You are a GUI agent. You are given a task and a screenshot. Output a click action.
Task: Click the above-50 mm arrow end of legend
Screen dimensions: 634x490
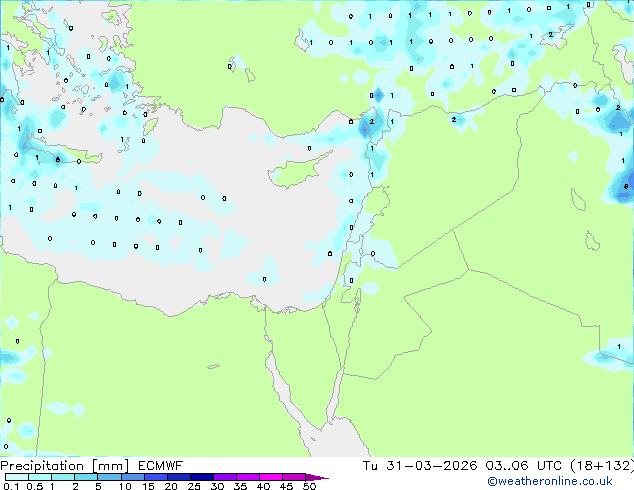pos(317,477)
